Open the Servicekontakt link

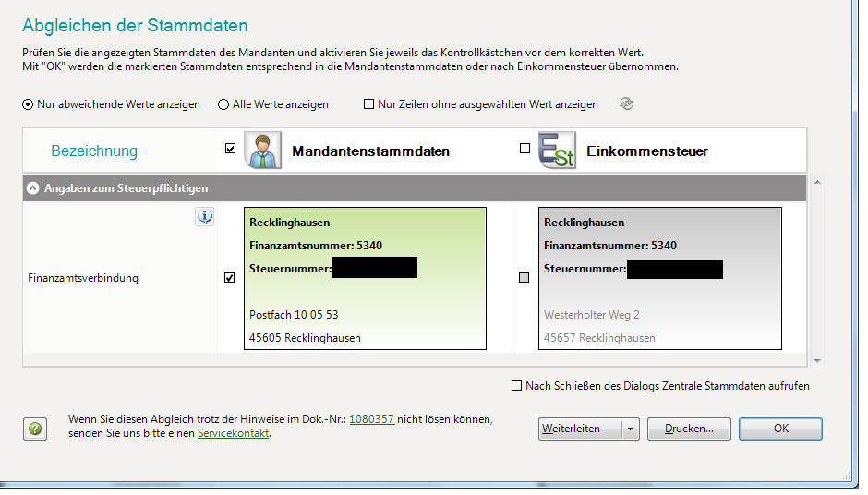pyautogui.click(x=233, y=433)
